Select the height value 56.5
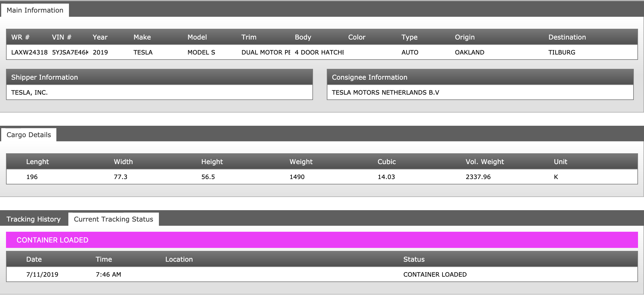 pos(208,177)
